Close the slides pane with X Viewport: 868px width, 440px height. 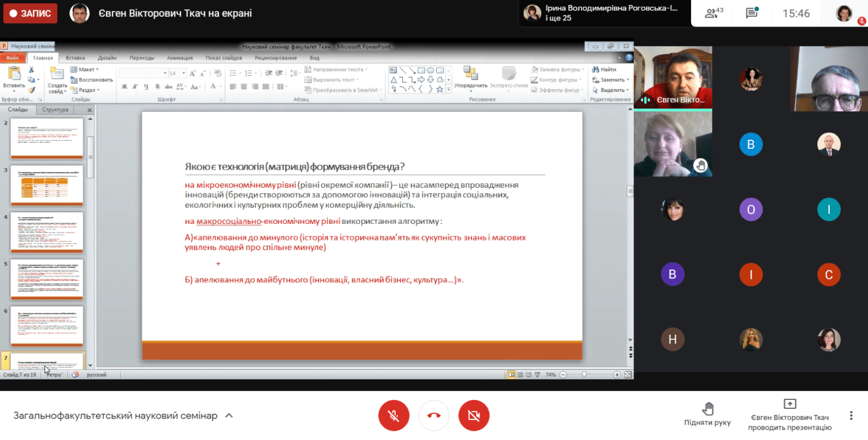[x=89, y=110]
